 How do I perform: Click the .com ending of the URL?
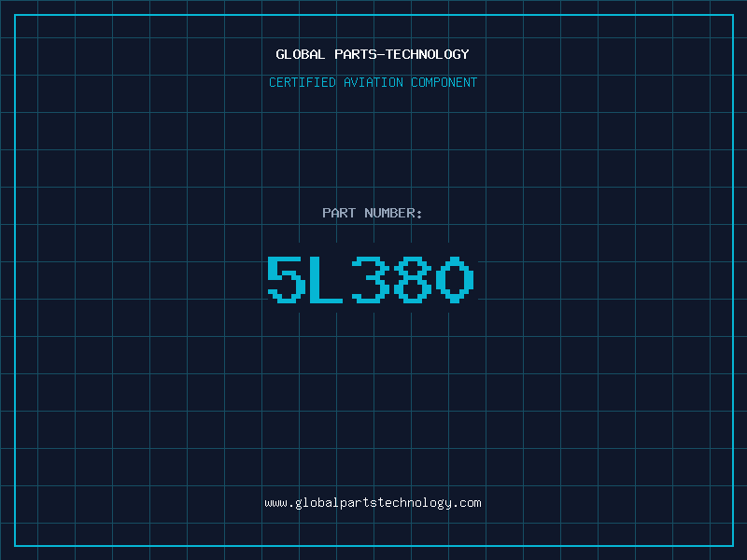pyautogui.click(x=467, y=503)
